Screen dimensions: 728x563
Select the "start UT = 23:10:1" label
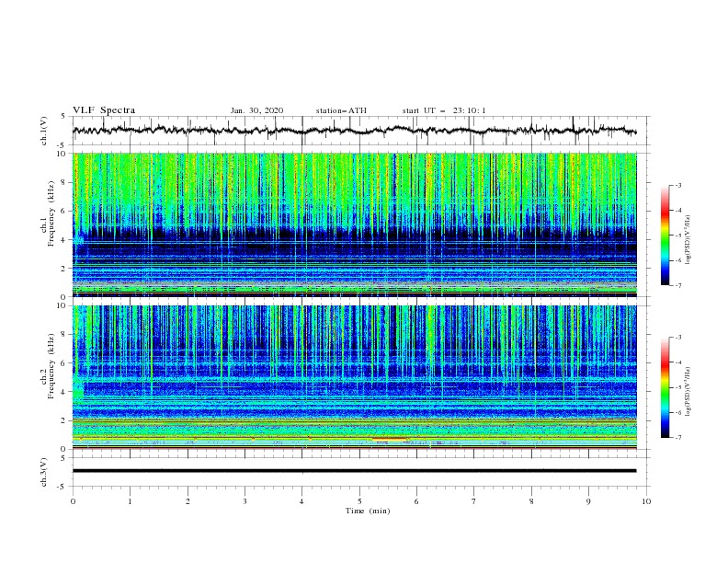[444, 110]
